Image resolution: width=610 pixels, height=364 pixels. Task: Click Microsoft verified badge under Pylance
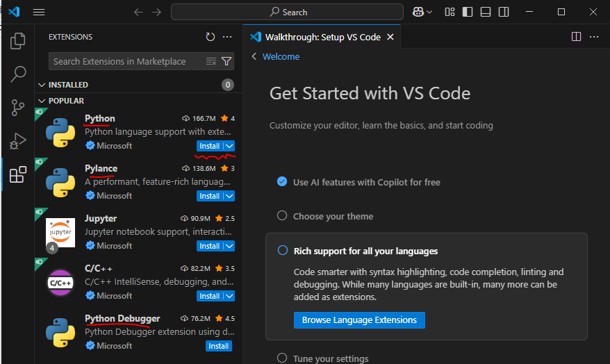coord(90,196)
